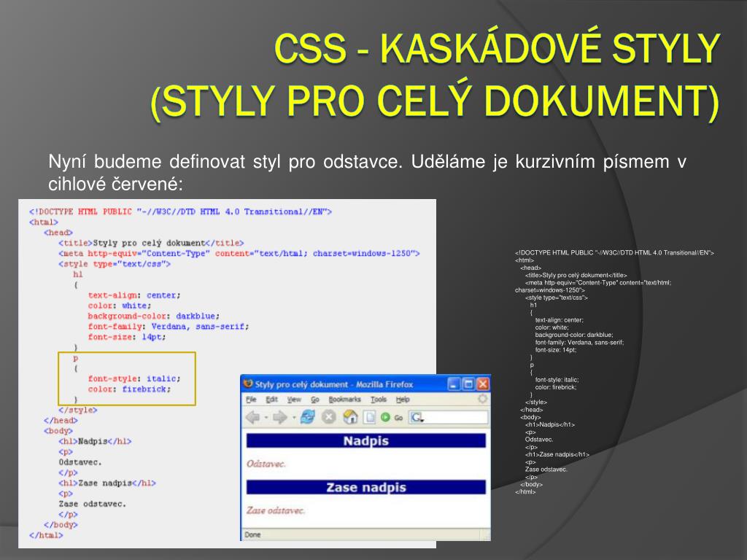Viewport: 747px width, 560px height.
Task: Click the small white 'color: firebrick;' text at right
Action: coord(555,387)
